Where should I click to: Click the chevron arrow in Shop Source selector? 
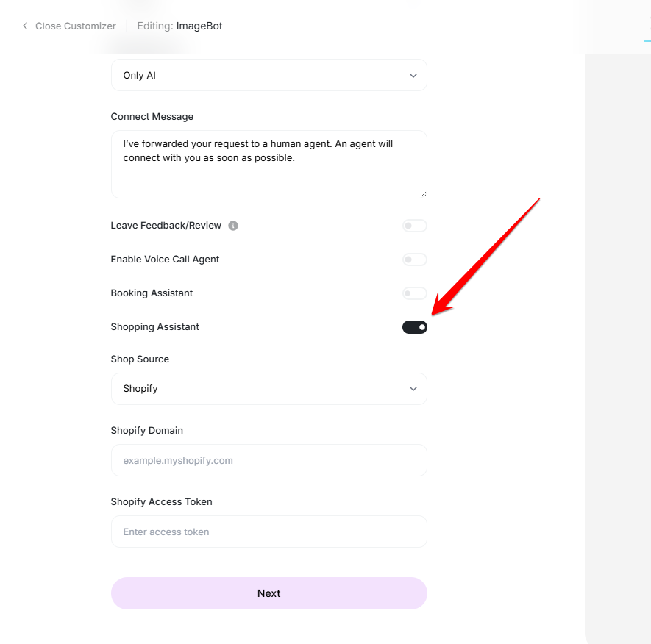(x=413, y=389)
